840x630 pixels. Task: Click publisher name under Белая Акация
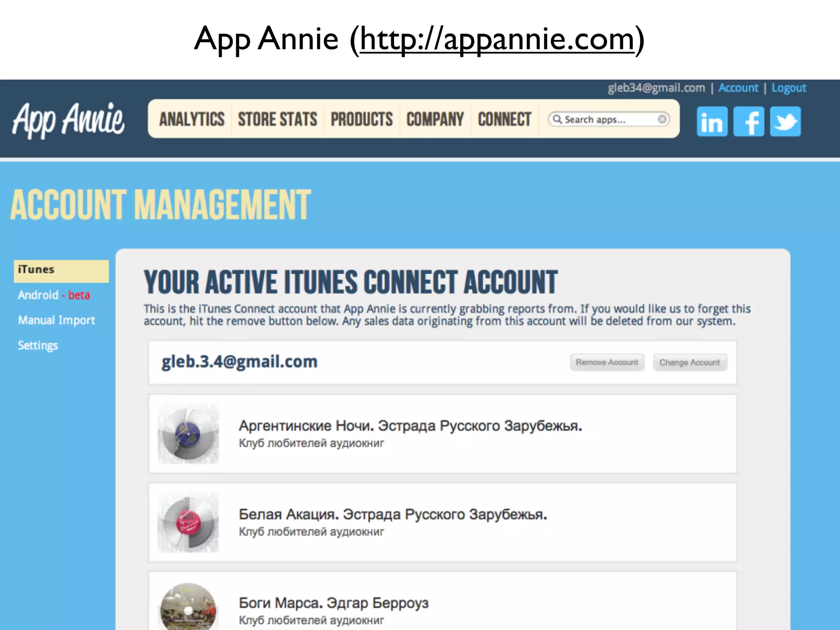(x=311, y=532)
